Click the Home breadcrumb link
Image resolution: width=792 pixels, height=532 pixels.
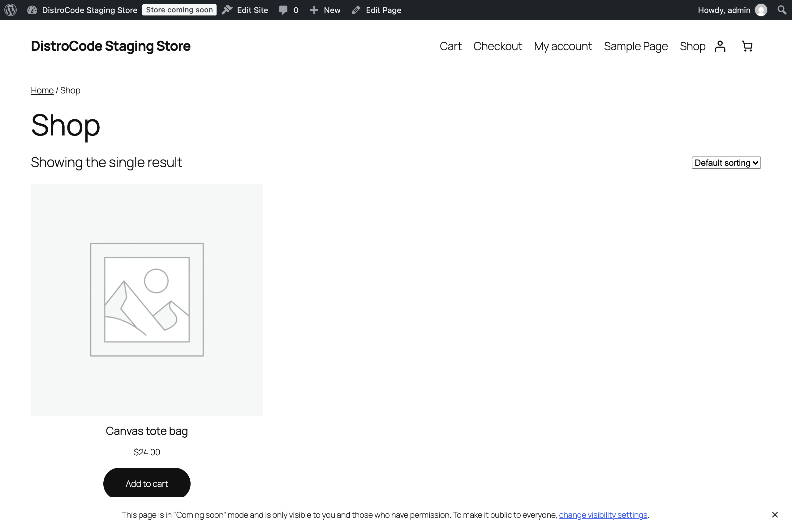point(42,90)
